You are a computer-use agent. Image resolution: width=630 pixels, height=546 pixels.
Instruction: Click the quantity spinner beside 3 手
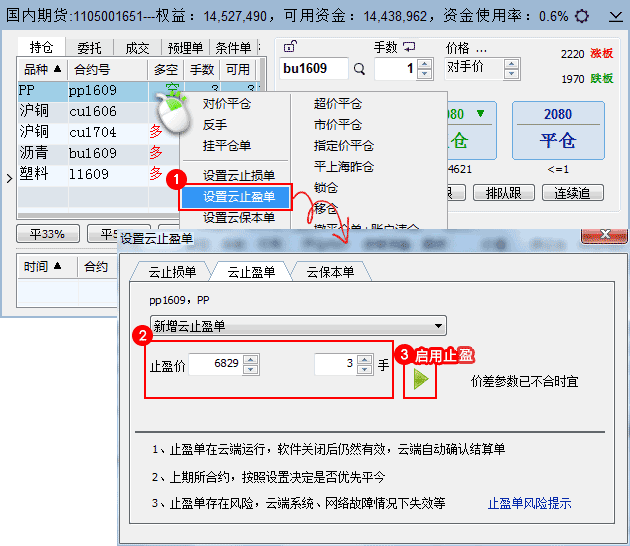tap(364, 365)
